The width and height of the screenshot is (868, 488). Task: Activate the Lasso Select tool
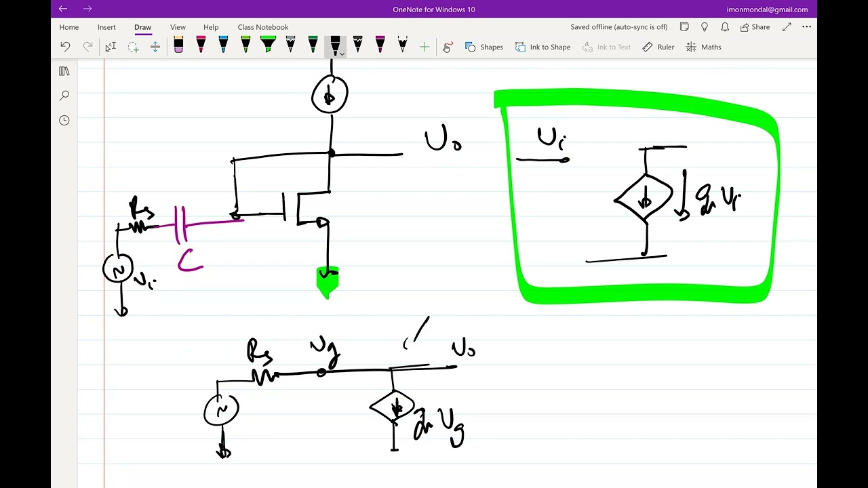click(x=133, y=47)
